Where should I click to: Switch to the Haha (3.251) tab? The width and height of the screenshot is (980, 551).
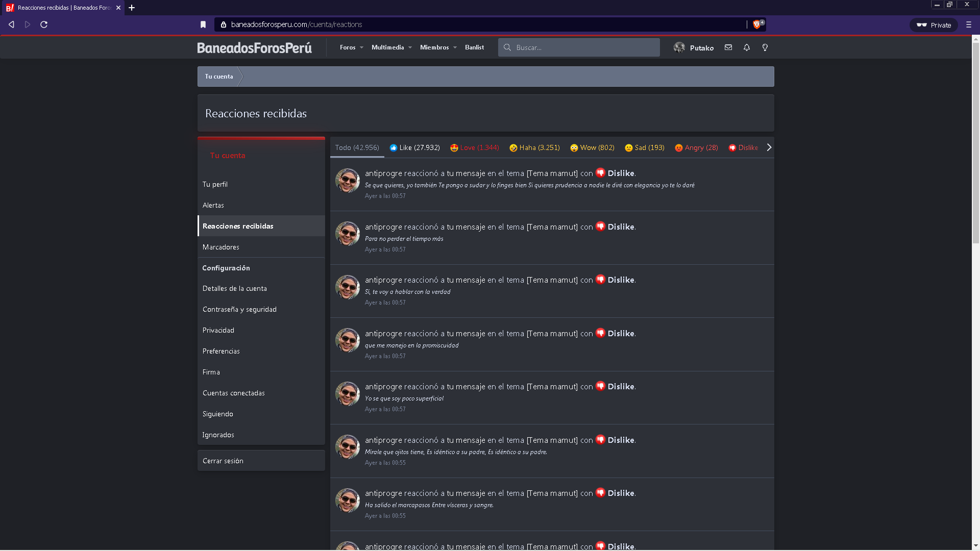(534, 147)
